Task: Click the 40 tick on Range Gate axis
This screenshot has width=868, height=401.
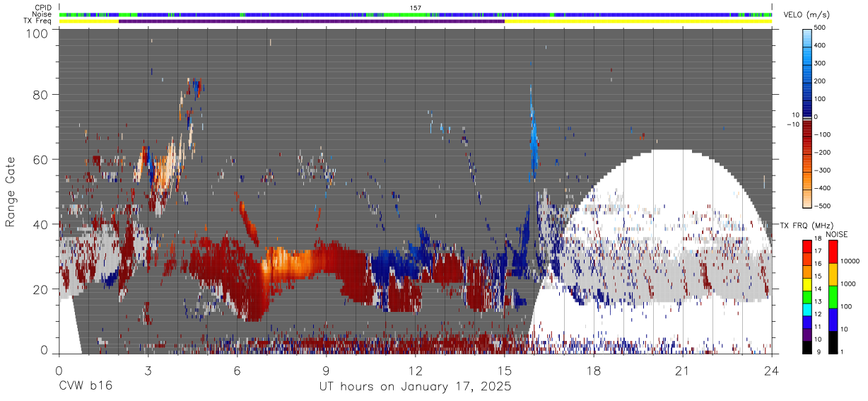Action: (40, 224)
